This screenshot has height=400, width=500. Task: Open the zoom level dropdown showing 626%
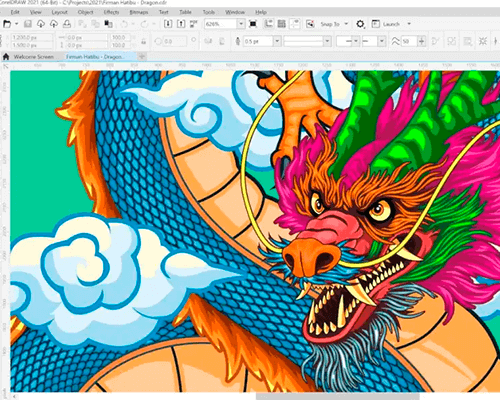point(241,24)
